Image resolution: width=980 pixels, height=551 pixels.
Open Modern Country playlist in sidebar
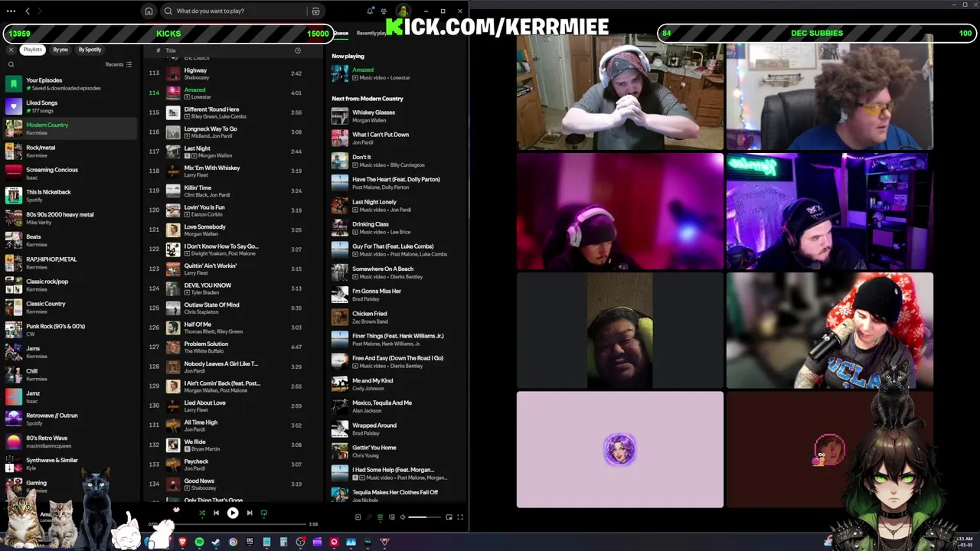click(70, 129)
